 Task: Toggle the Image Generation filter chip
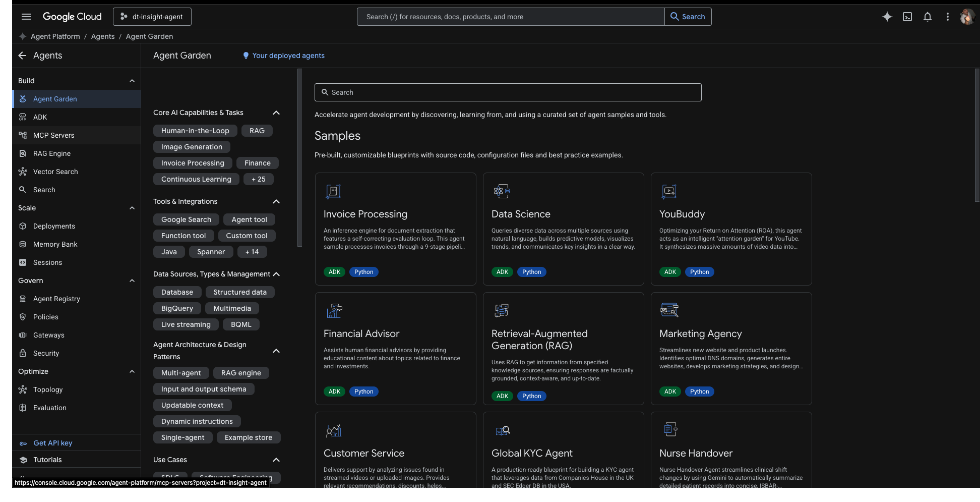[192, 147]
